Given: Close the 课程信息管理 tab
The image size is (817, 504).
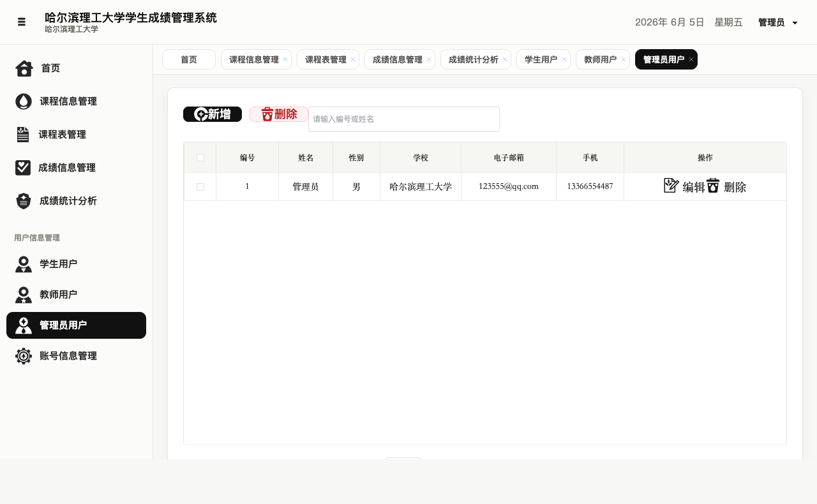Looking at the screenshot, I should click(x=285, y=59).
